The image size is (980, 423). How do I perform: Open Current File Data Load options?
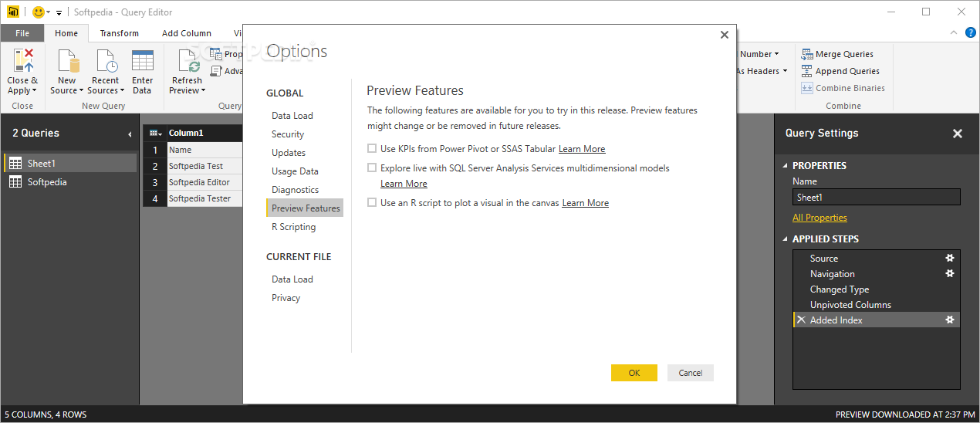coord(292,279)
